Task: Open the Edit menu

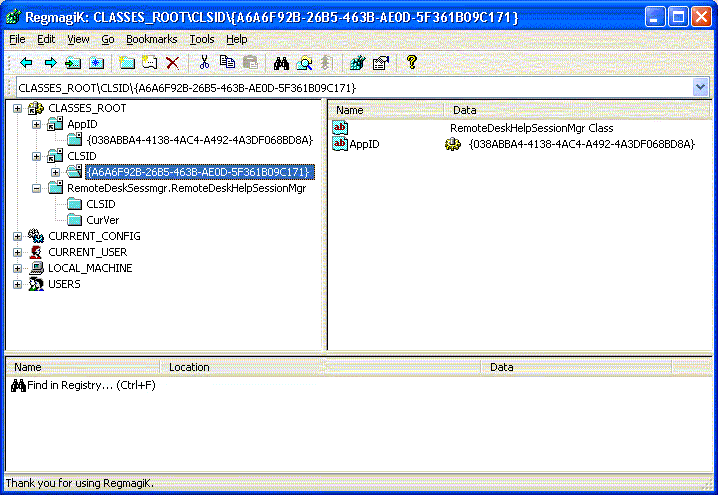Action: coord(46,39)
